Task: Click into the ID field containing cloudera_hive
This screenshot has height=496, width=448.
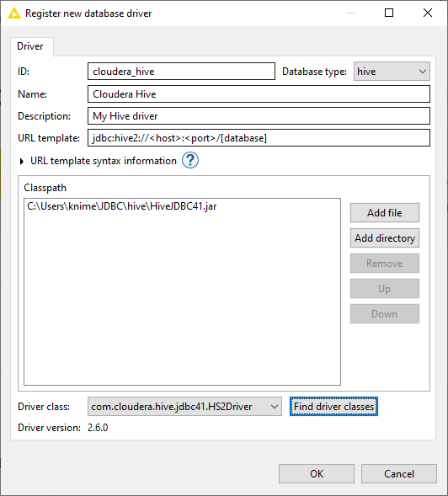Action: (181, 72)
